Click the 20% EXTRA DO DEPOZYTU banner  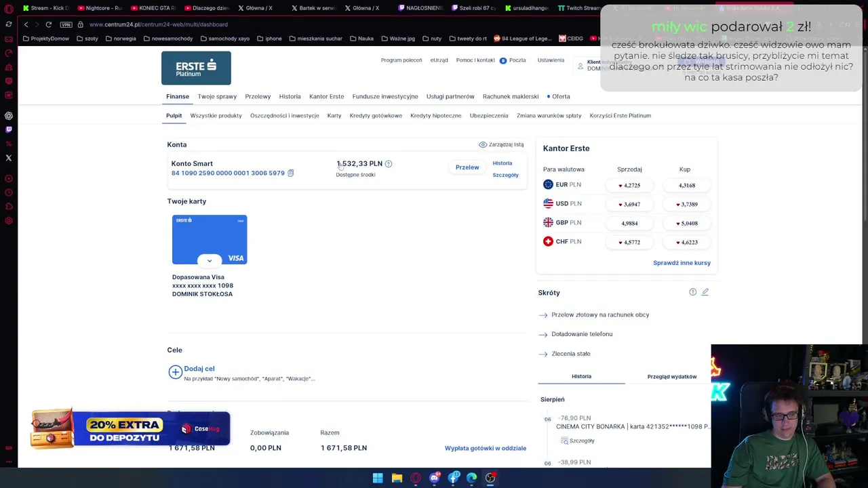point(130,429)
